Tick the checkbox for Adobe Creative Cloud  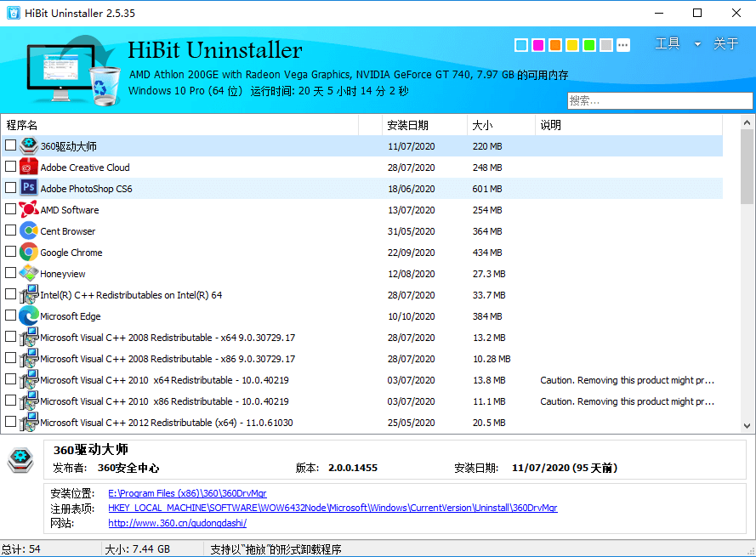[x=10, y=167]
